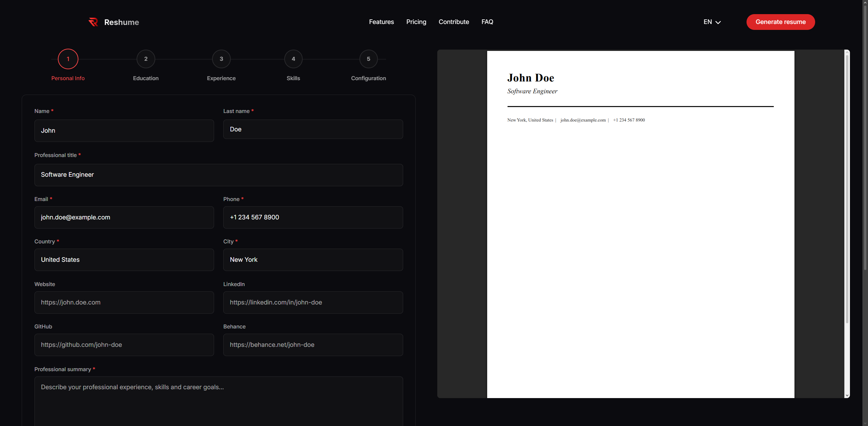Viewport: 868px width, 426px height.
Task: Focus the Professional title field
Action: tap(219, 175)
